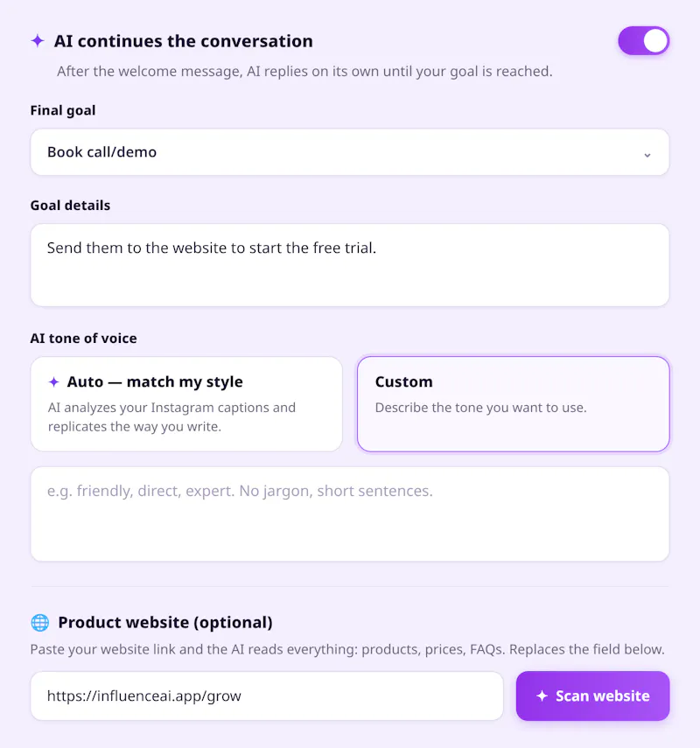Click the Book call/demo selected value
The width and height of the screenshot is (700, 748).
101,152
